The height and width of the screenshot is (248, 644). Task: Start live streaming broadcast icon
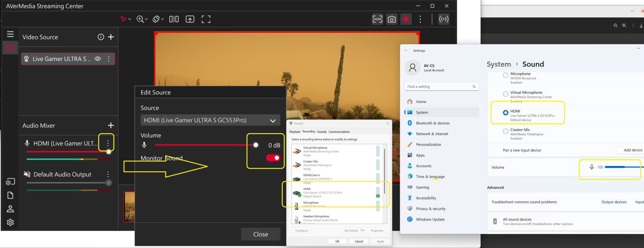(444, 19)
